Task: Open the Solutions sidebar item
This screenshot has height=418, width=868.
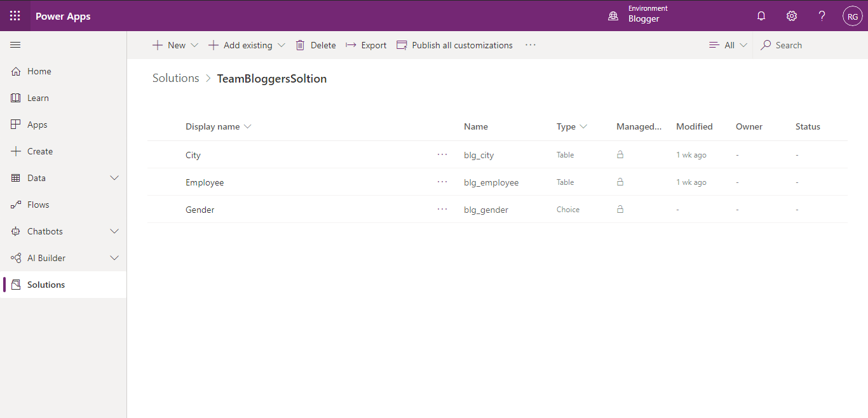Action: pyautogui.click(x=45, y=284)
